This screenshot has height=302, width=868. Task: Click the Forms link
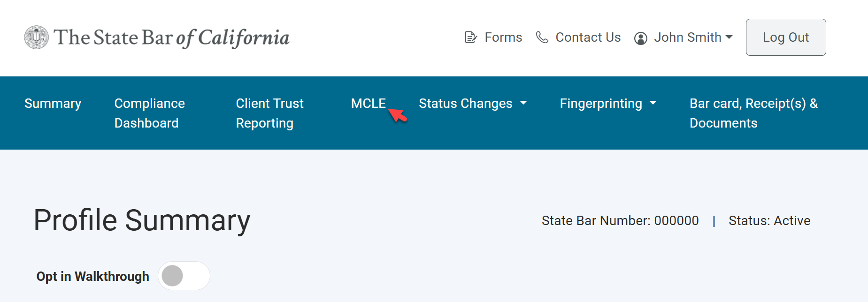[x=503, y=37]
